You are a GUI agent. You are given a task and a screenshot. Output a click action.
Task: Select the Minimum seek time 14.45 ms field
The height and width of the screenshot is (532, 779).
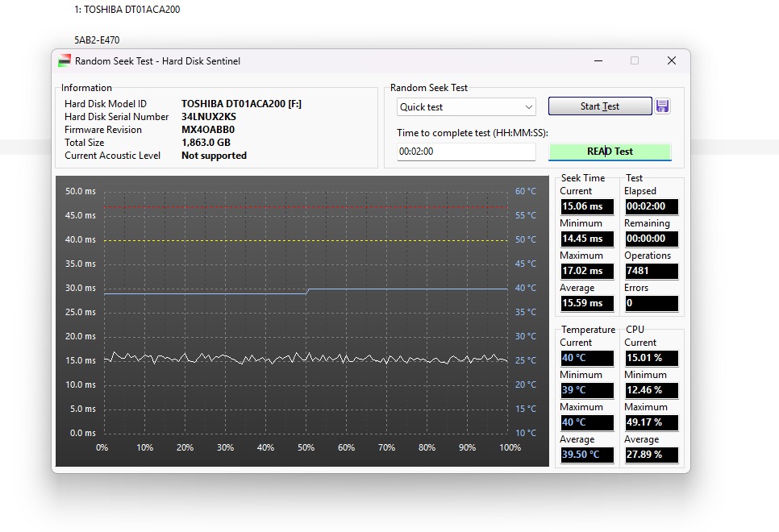click(x=586, y=239)
